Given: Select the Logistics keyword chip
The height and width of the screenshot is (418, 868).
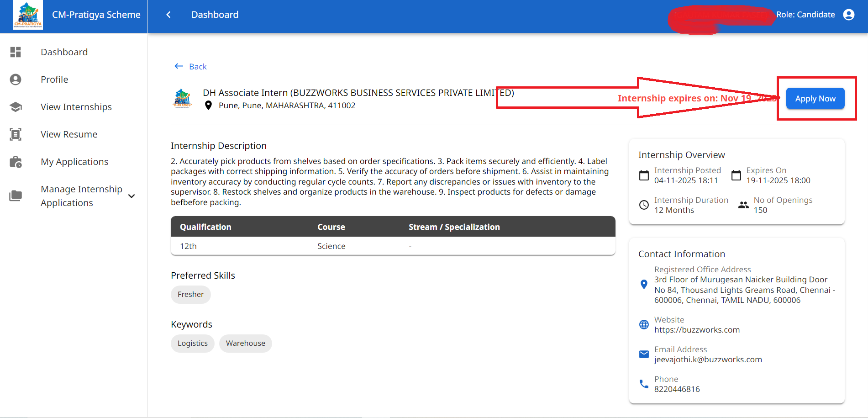Looking at the screenshot, I should [x=192, y=344].
